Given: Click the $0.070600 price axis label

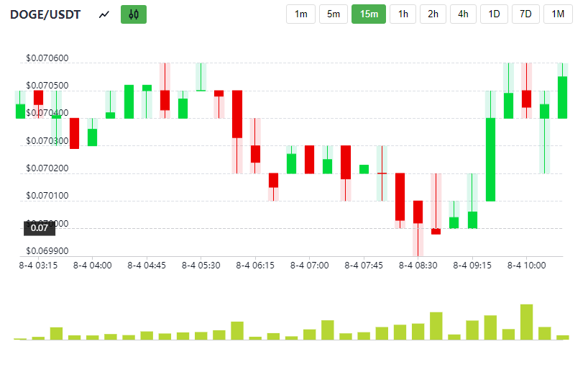Looking at the screenshot, I should [x=47, y=58].
